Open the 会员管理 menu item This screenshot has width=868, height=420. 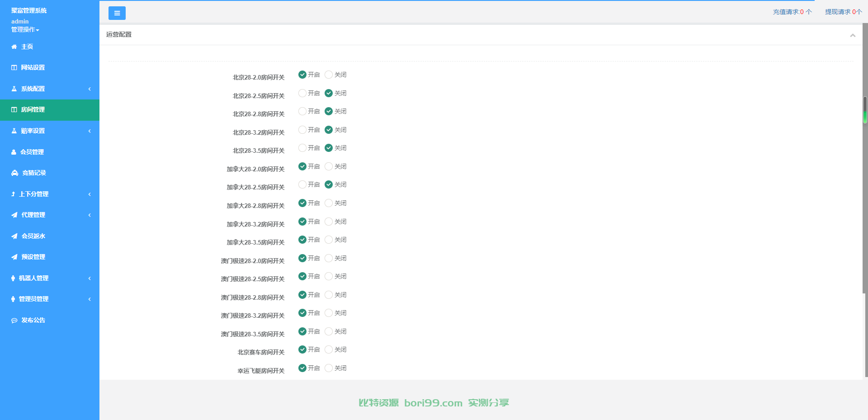50,152
